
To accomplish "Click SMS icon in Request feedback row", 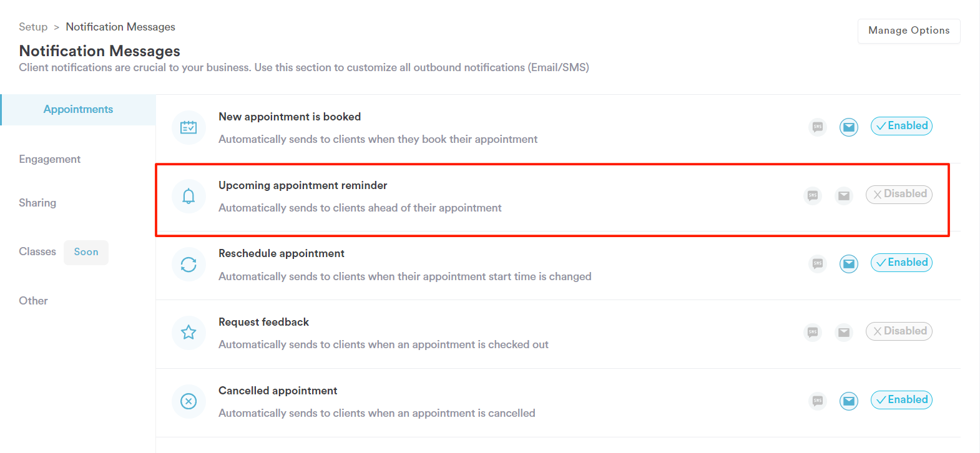I will tap(813, 332).
